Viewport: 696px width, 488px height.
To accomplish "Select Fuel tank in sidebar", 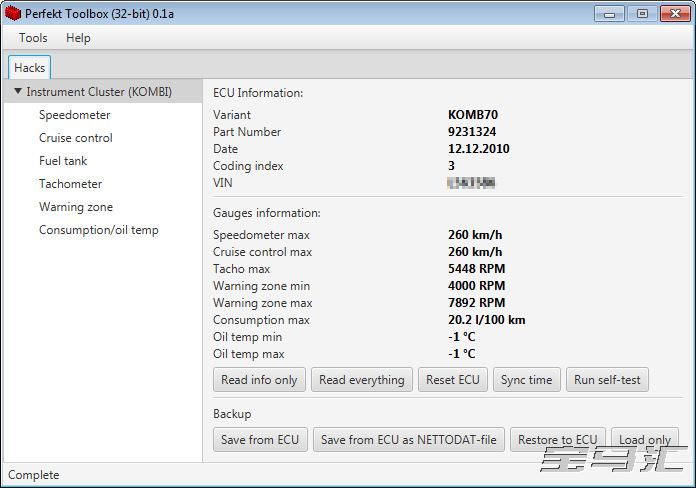I will click(63, 161).
